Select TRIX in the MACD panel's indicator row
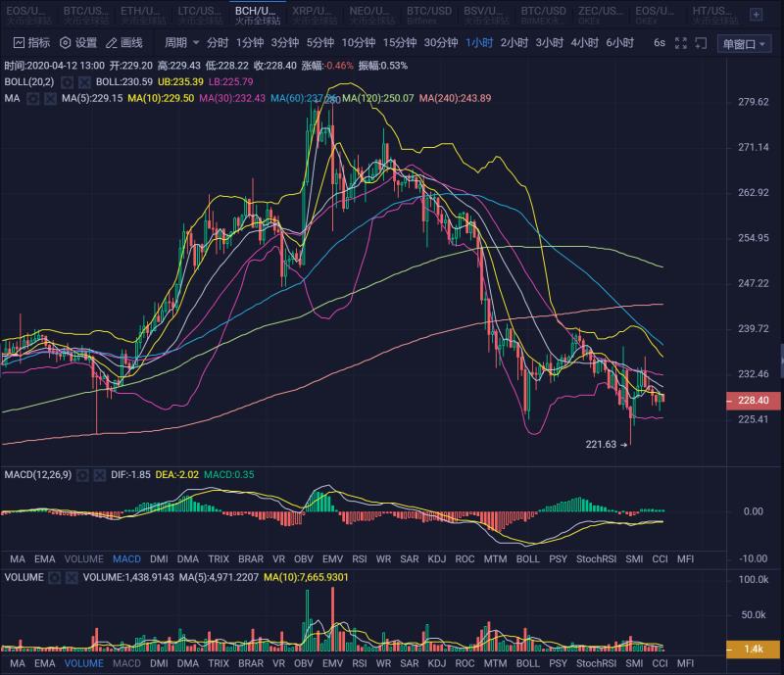Image resolution: width=784 pixels, height=675 pixels. click(x=219, y=559)
